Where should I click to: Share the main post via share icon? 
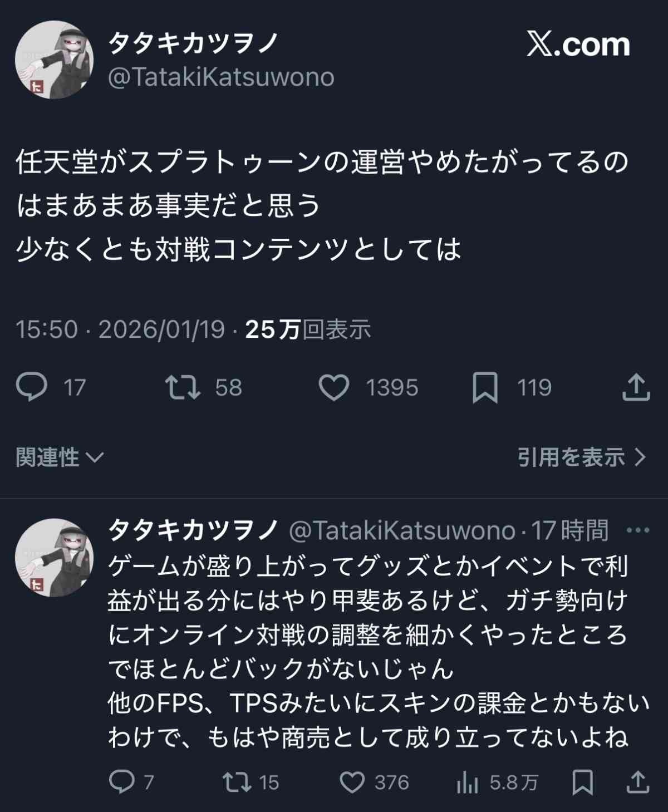tap(636, 387)
